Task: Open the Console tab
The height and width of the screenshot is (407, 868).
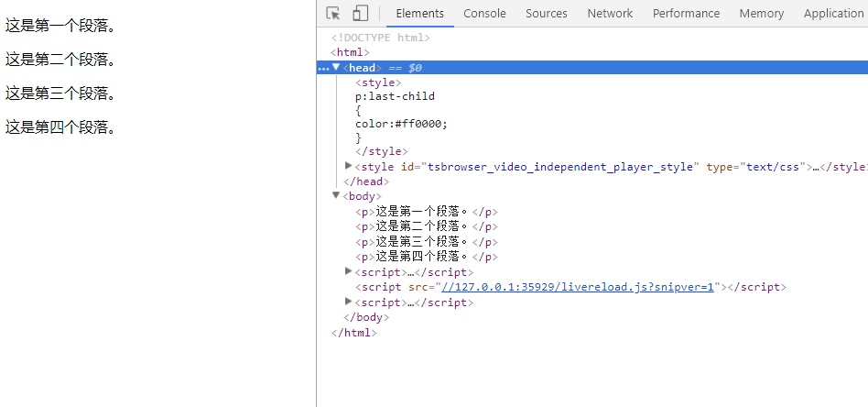Action: pos(485,14)
